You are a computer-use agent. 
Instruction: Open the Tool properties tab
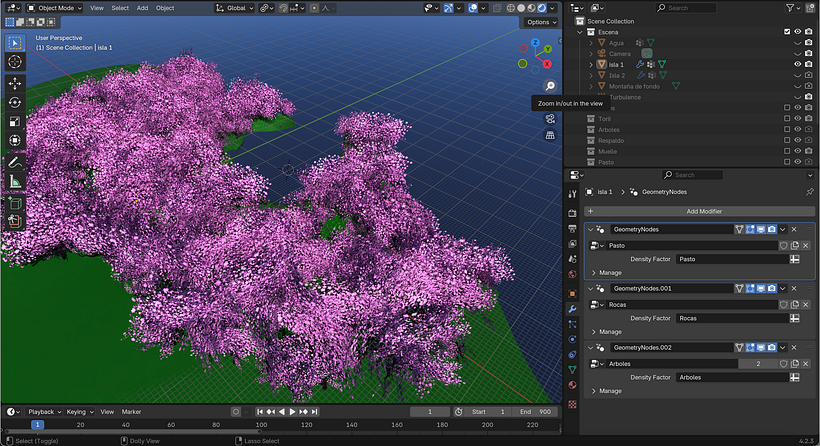click(572, 194)
